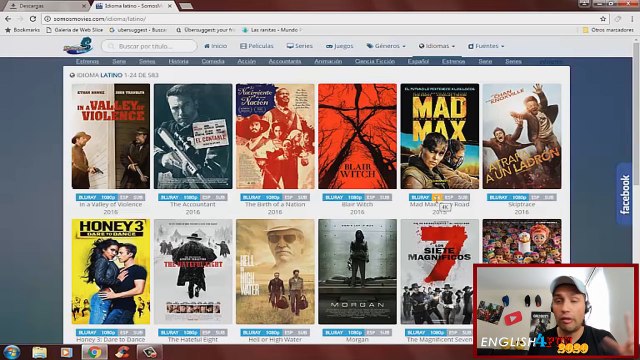Click the 'In a Valley of Violence' title text
The width and height of the screenshot is (640, 360).
pyautogui.click(x=111, y=204)
